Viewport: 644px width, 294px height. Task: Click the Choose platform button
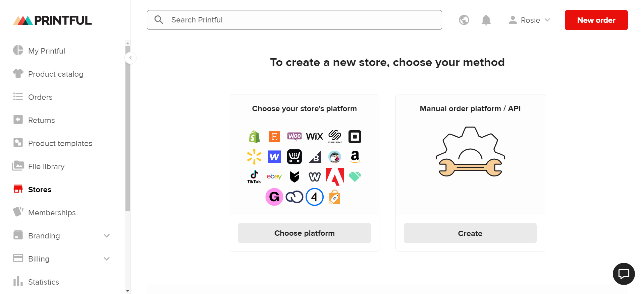tap(304, 233)
